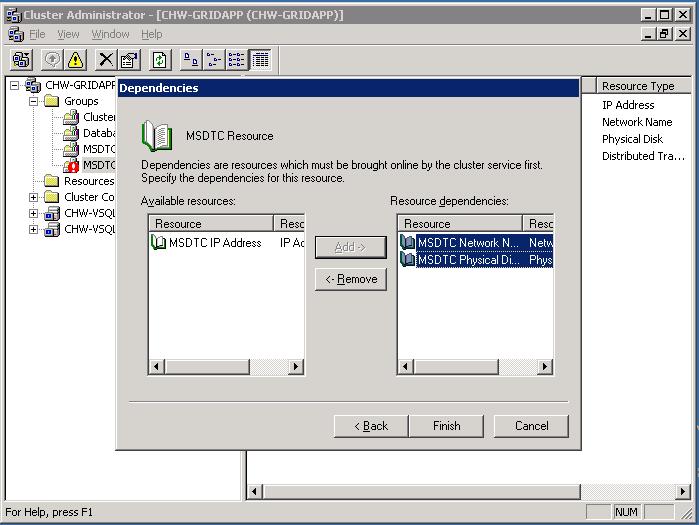The image size is (699, 525).
Task: Click the MSDTC Network Name dependency icon
Action: (407, 242)
